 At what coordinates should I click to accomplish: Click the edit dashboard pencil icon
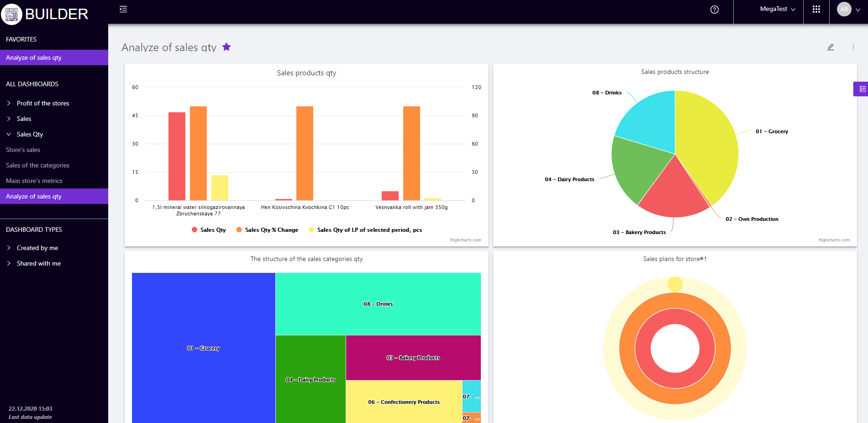831,47
